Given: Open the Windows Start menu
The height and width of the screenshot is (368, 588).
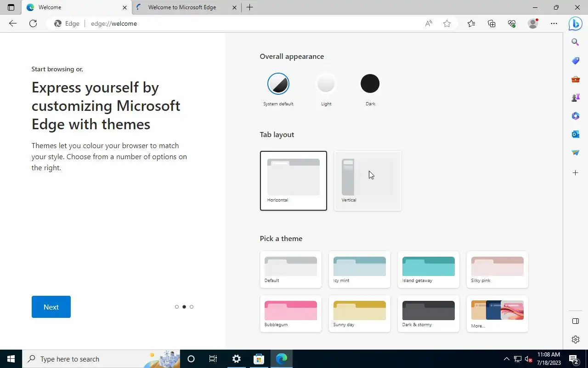Looking at the screenshot, I should [x=11, y=359].
